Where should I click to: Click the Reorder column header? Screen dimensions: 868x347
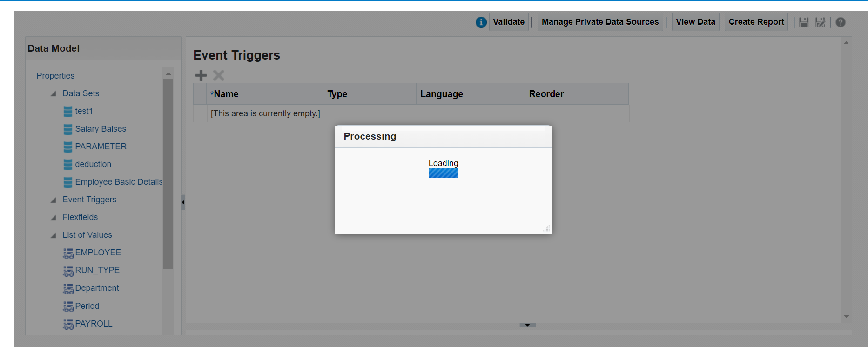click(x=577, y=94)
